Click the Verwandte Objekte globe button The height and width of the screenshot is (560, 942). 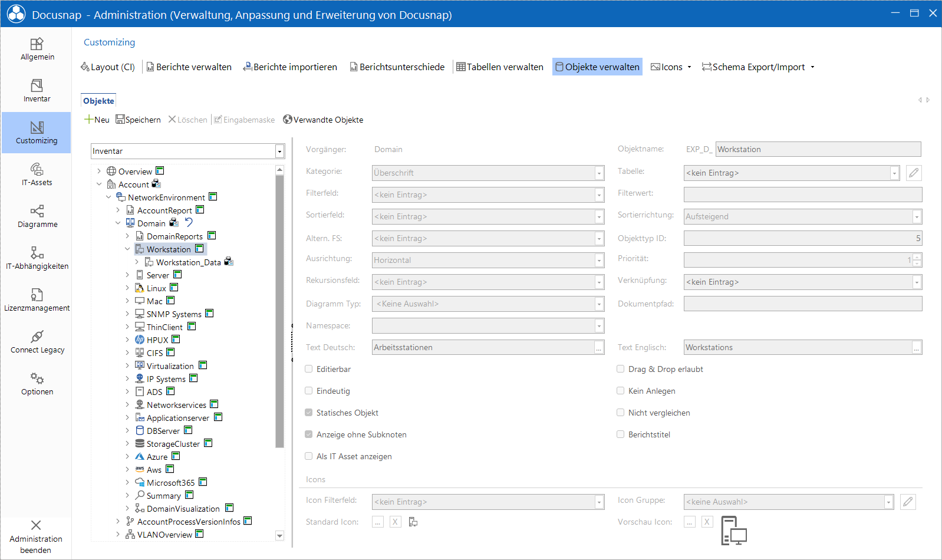point(323,120)
